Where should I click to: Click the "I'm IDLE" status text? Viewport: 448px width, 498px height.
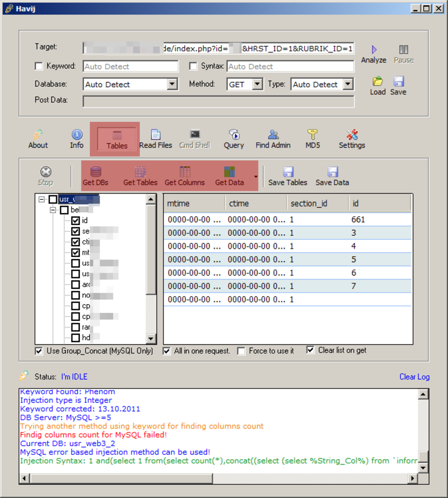point(74,377)
